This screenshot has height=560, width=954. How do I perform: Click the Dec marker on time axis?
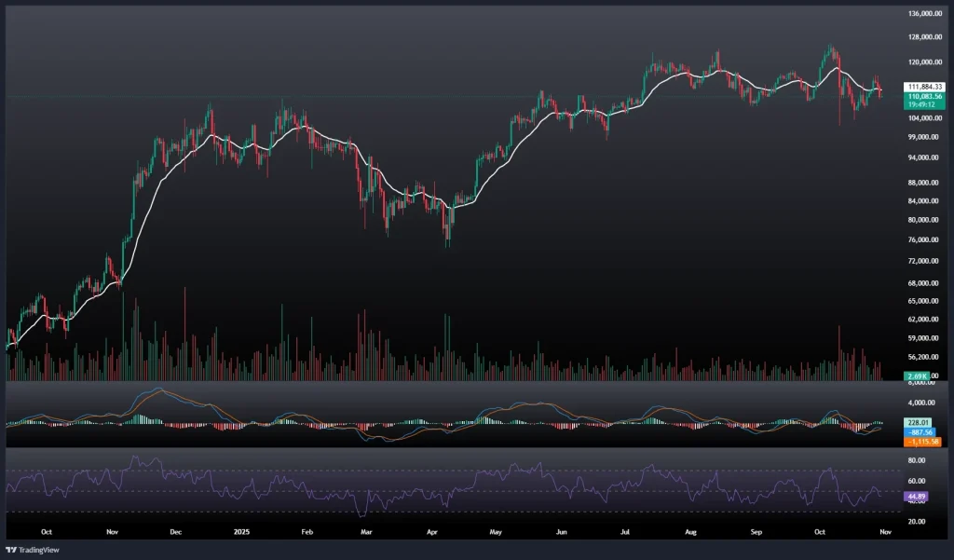click(177, 532)
